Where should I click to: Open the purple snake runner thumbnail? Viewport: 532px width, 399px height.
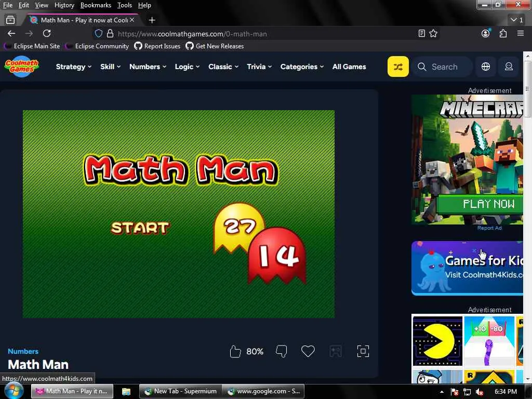pos(489,341)
